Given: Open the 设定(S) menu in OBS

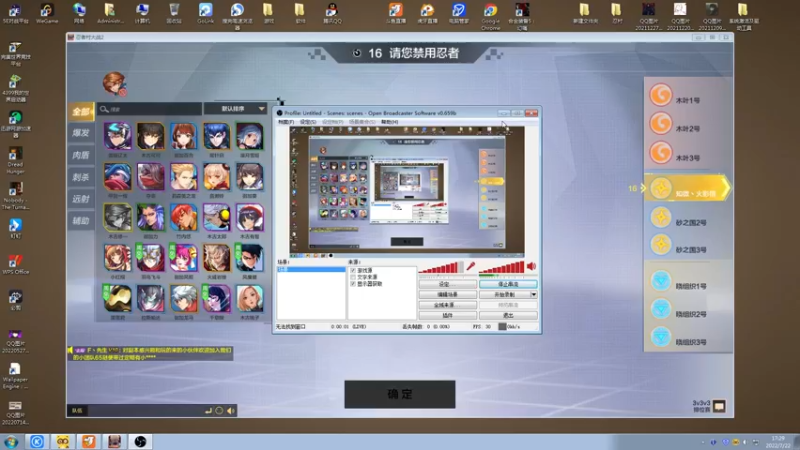Looking at the screenshot, I should (x=308, y=122).
